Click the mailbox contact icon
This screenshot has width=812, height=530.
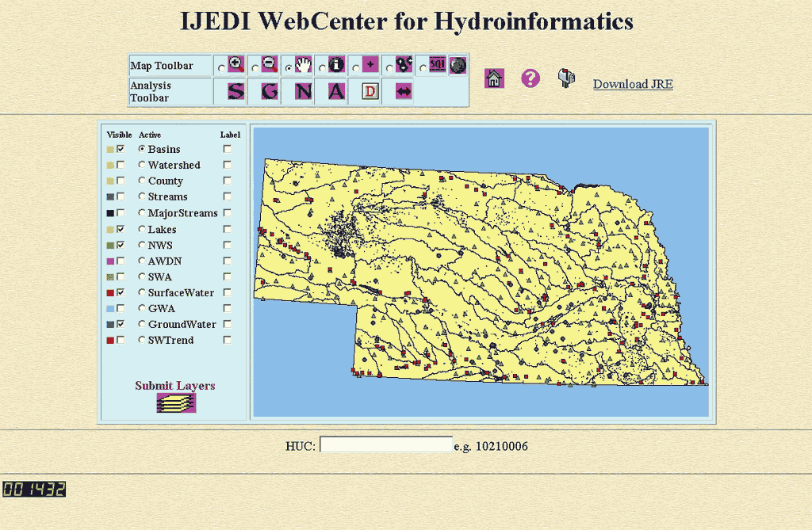point(566,78)
